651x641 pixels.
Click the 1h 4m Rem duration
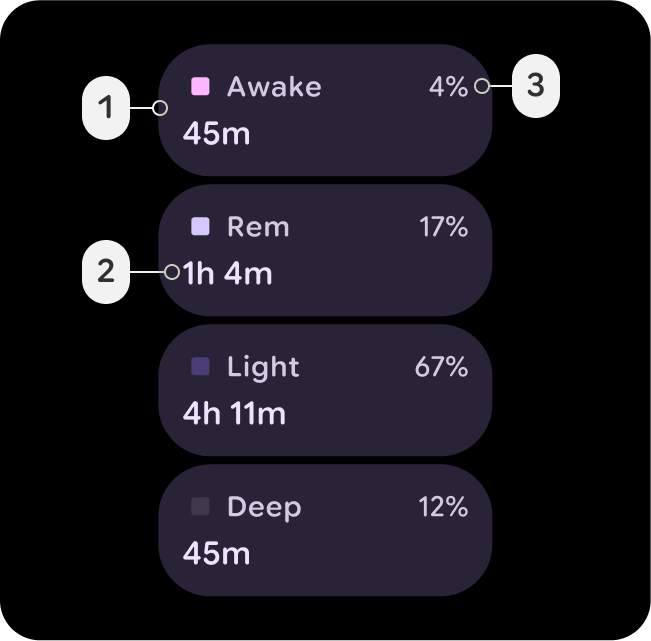pos(228,273)
